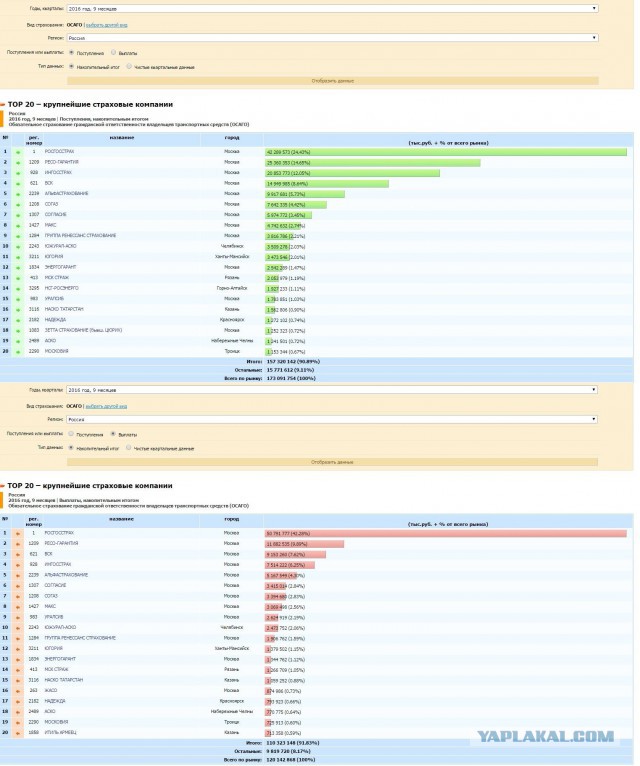Screen dimensions: 640x766
Task: Select Поступления radio in the lower filter form
Action: click(71, 434)
